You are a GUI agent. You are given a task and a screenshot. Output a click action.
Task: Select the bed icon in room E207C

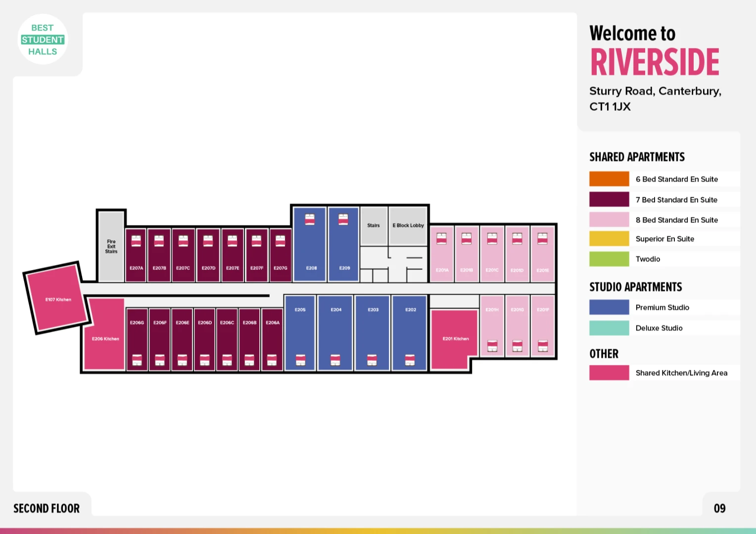tap(183, 241)
